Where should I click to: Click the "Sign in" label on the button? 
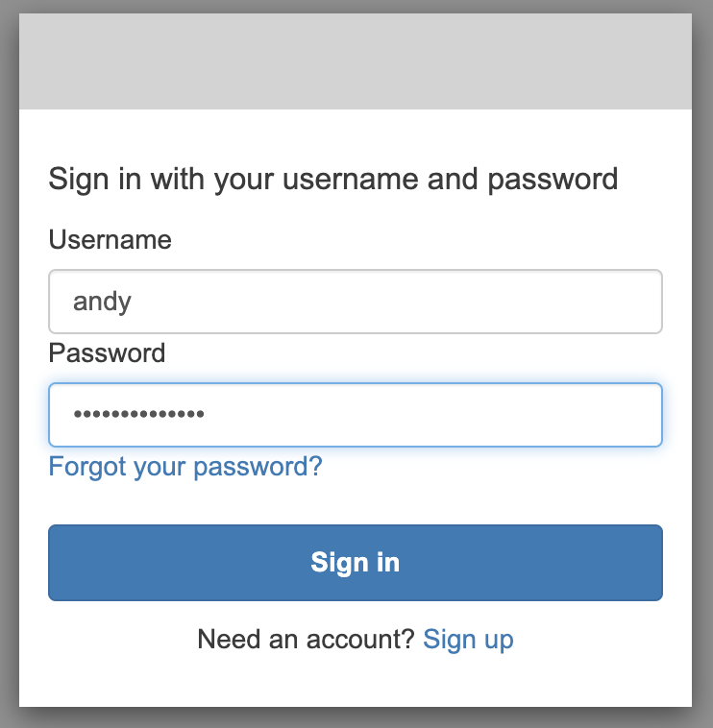(x=356, y=563)
